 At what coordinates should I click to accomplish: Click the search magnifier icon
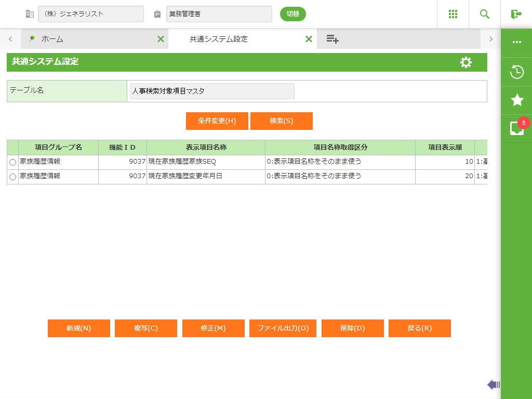(x=484, y=14)
